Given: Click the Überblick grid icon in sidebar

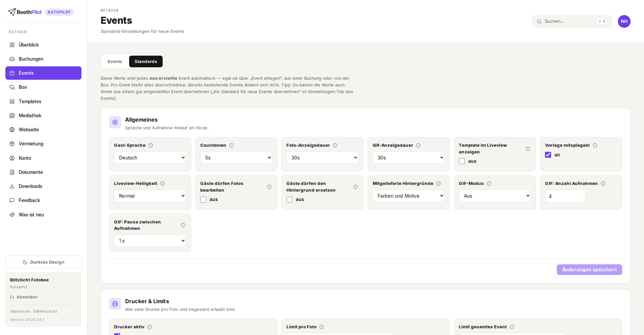Looking at the screenshot, I should [x=12, y=45].
